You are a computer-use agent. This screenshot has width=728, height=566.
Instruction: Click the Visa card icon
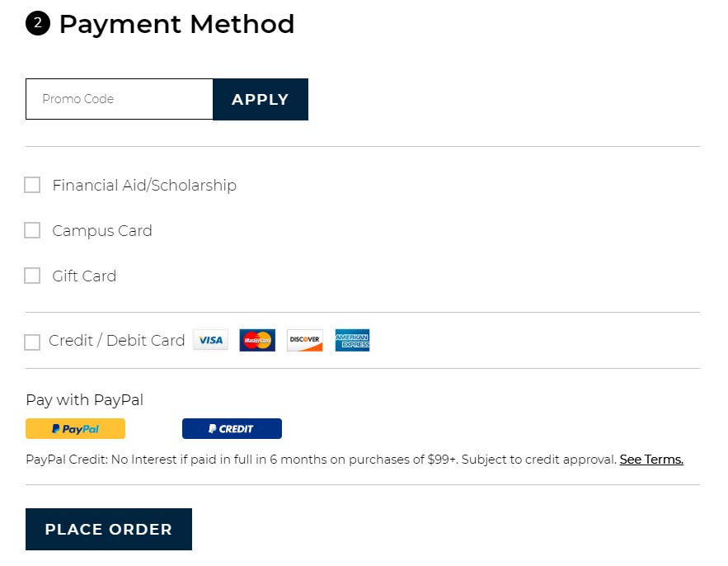pyautogui.click(x=210, y=340)
